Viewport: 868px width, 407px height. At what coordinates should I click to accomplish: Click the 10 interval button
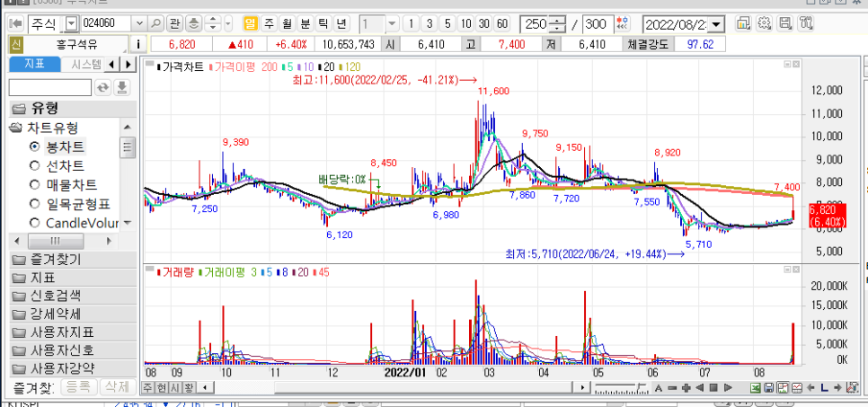(466, 24)
